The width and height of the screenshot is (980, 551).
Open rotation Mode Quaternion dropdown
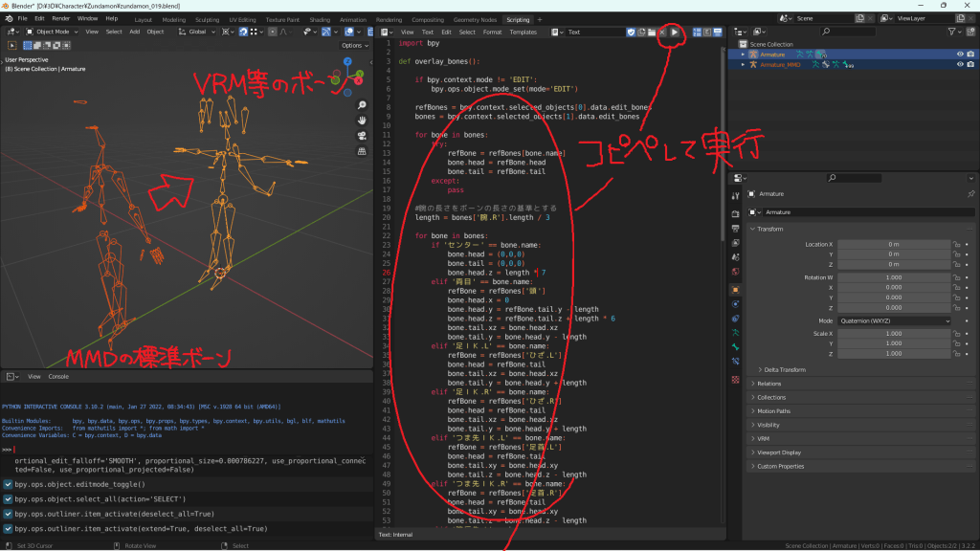pos(894,320)
